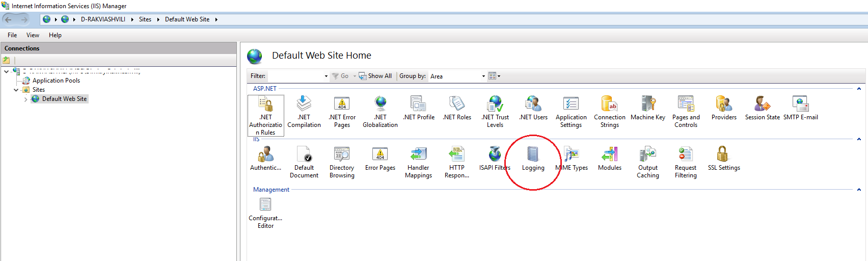Screen dimensions: 868x261
Task: Click the Connections toolbar connect icon
Action: tap(6, 60)
